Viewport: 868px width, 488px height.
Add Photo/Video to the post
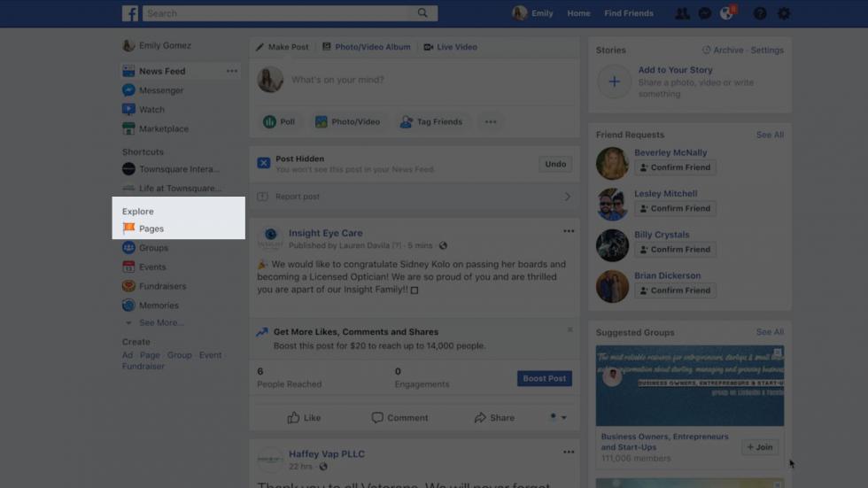point(347,121)
